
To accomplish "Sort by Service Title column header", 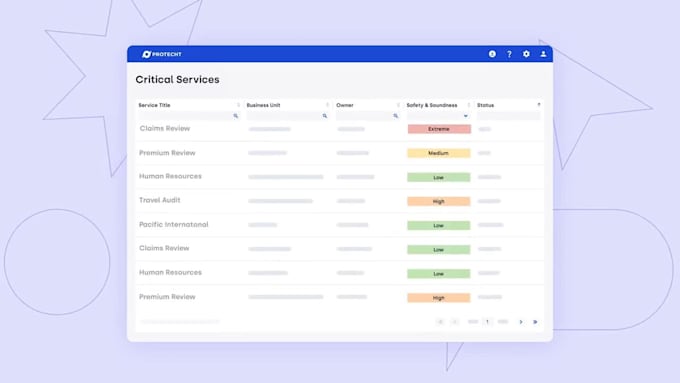I will [154, 105].
